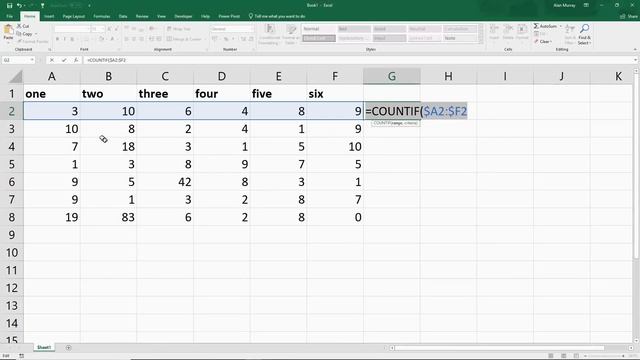640x360 pixels.
Task: Apply Bold formatting
Action: click(x=58, y=39)
